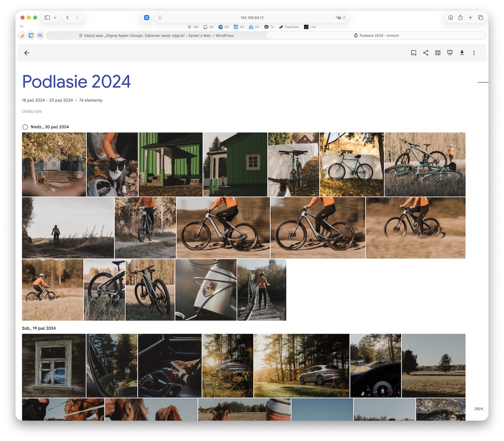Viewport: 504px width, 441px height.
Task: Click the Dodaj opis description field
Action: [32, 111]
